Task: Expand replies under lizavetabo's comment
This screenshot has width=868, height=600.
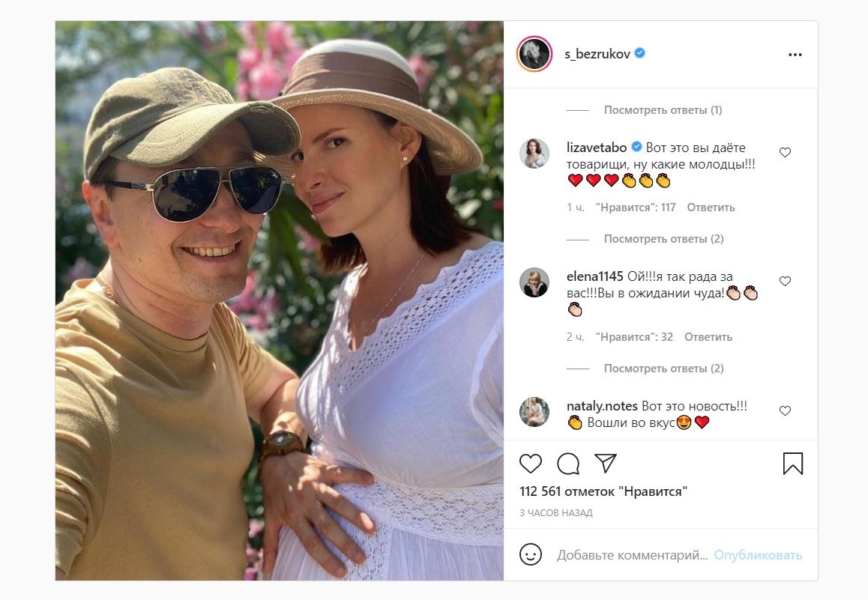Action: pyautogui.click(x=663, y=239)
